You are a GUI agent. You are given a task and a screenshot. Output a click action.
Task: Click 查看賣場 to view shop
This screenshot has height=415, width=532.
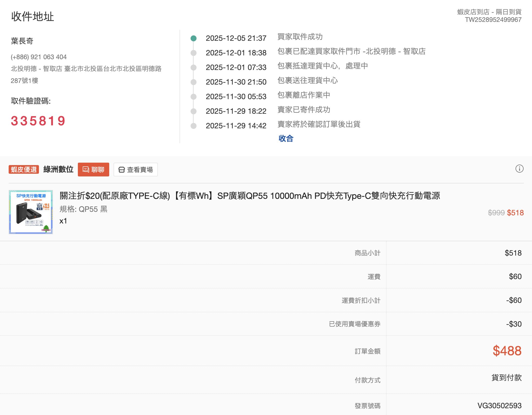coord(136,170)
